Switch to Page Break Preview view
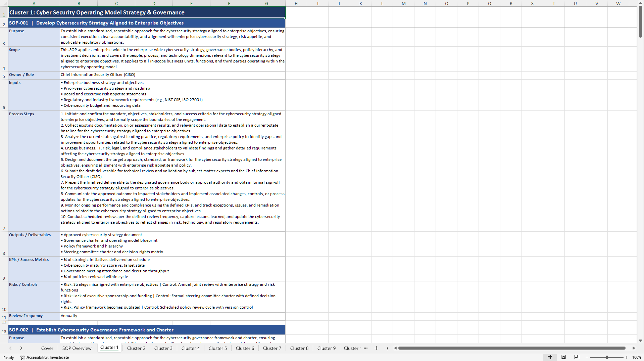This screenshot has height=361, width=644. (577, 357)
